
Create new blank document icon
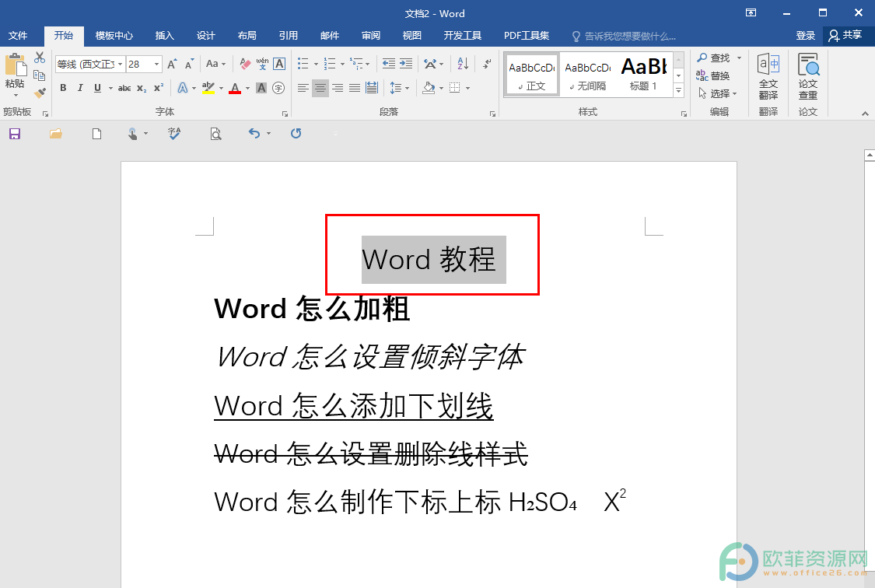pos(96,134)
